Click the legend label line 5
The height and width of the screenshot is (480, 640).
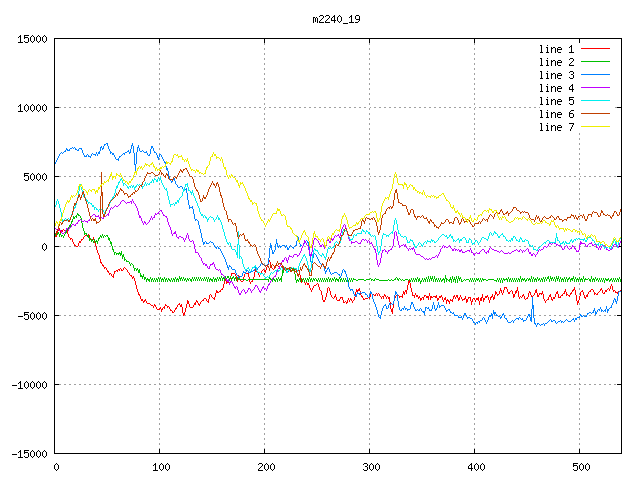click(x=556, y=101)
